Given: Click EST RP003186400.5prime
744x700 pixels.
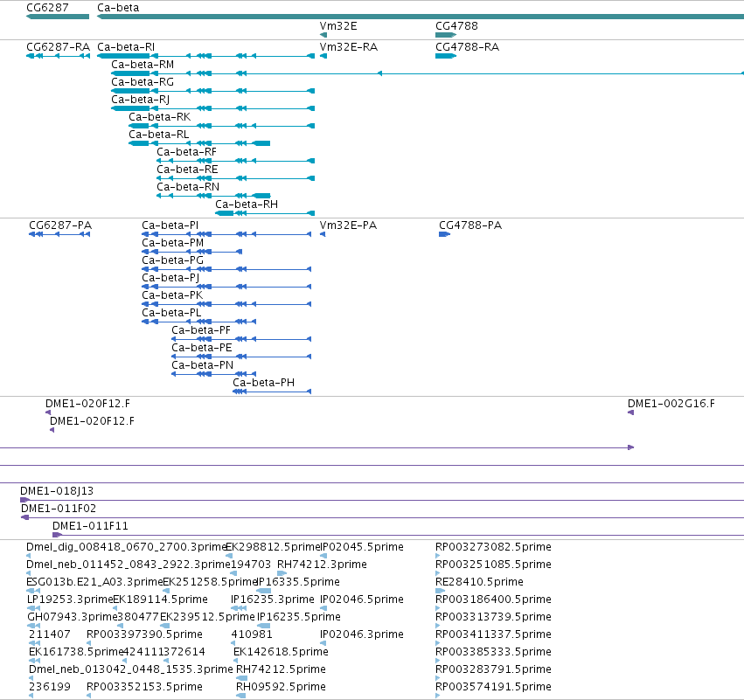Looking at the screenshot, I should click(x=493, y=600).
